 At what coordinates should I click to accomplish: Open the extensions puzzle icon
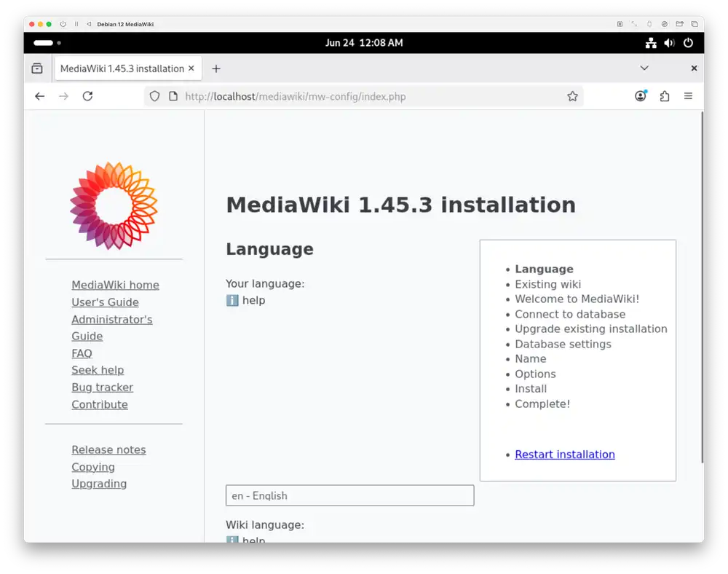(665, 96)
